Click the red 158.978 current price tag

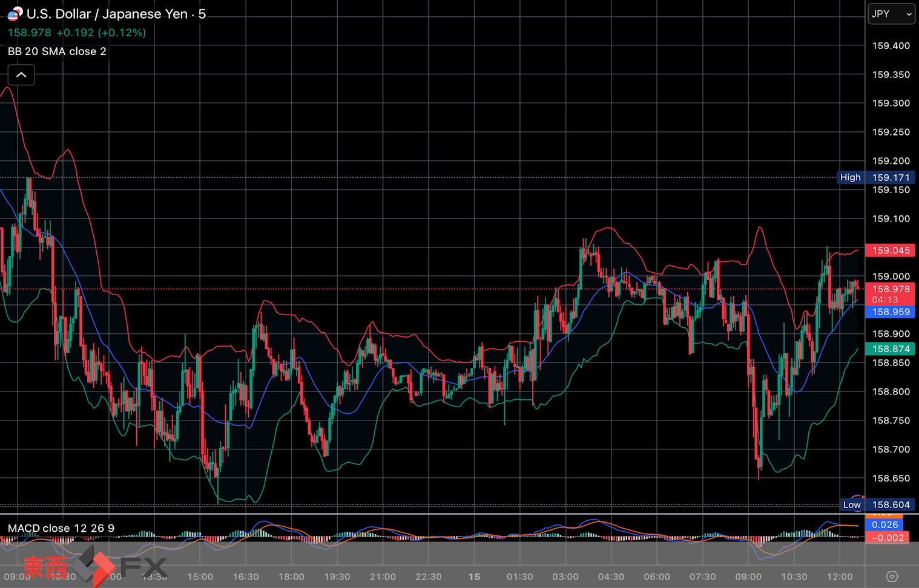891,290
